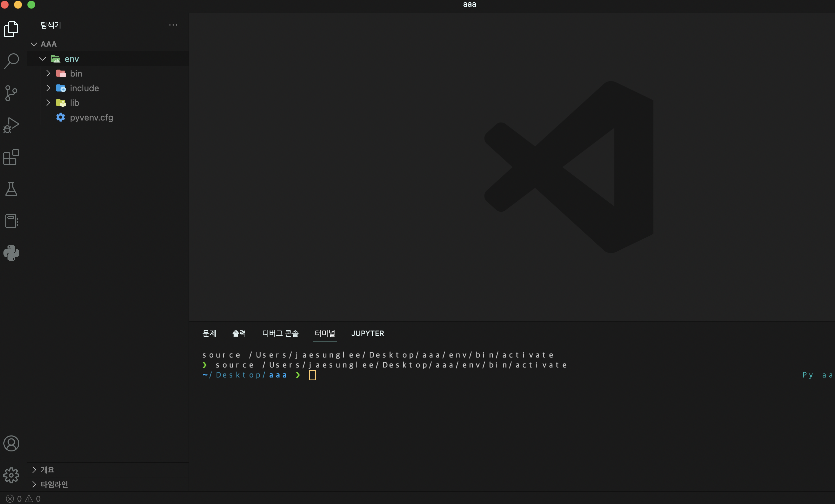This screenshot has width=835, height=504.
Task: Click the pyvenv.cfg gear file icon
Action: tap(61, 118)
